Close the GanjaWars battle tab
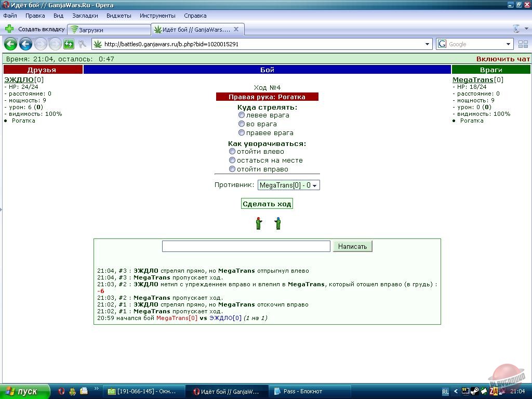532x399 pixels. pos(236,30)
